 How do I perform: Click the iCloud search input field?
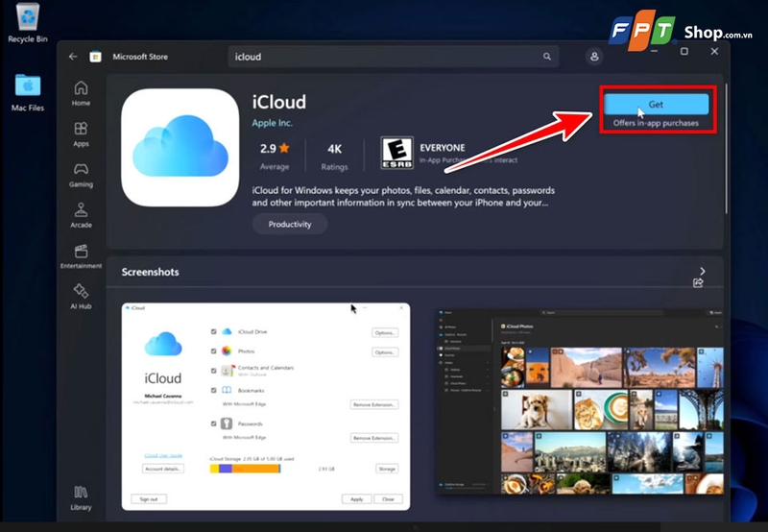point(394,57)
